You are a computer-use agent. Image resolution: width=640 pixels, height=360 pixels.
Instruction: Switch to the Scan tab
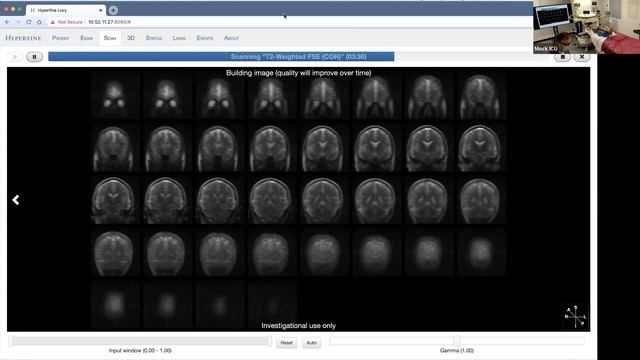coord(110,38)
